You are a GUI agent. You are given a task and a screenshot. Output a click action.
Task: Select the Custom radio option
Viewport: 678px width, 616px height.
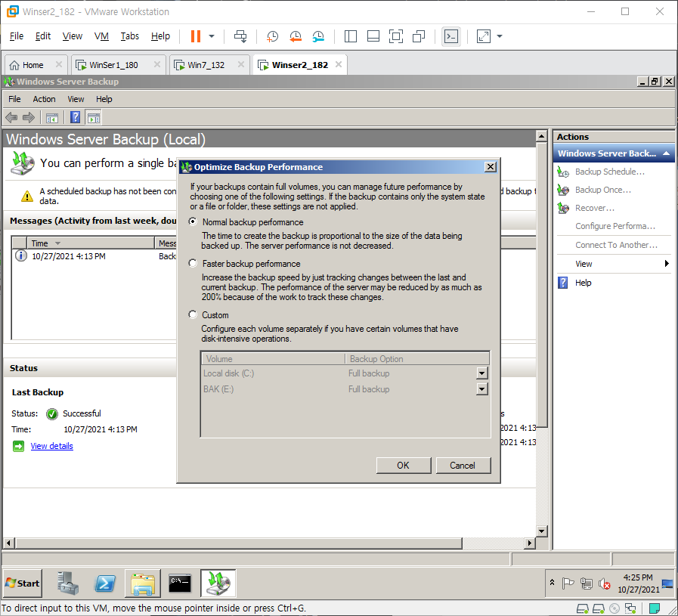click(193, 314)
